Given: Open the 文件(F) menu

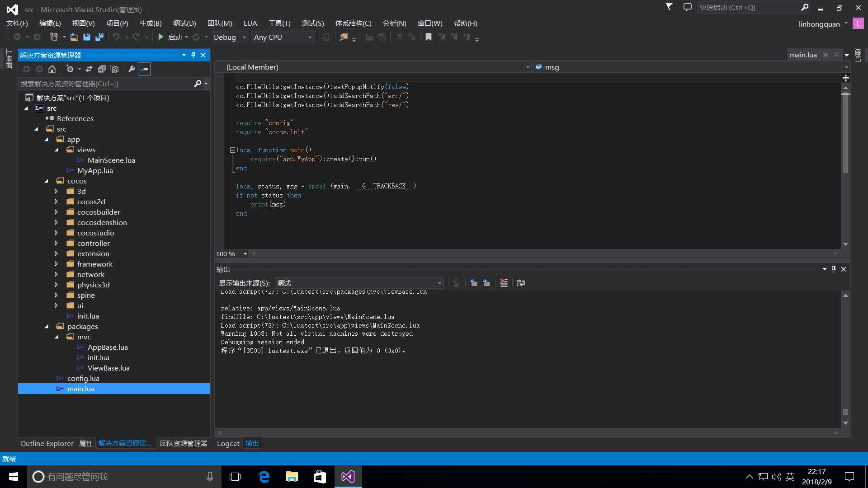Looking at the screenshot, I should [17, 23].
